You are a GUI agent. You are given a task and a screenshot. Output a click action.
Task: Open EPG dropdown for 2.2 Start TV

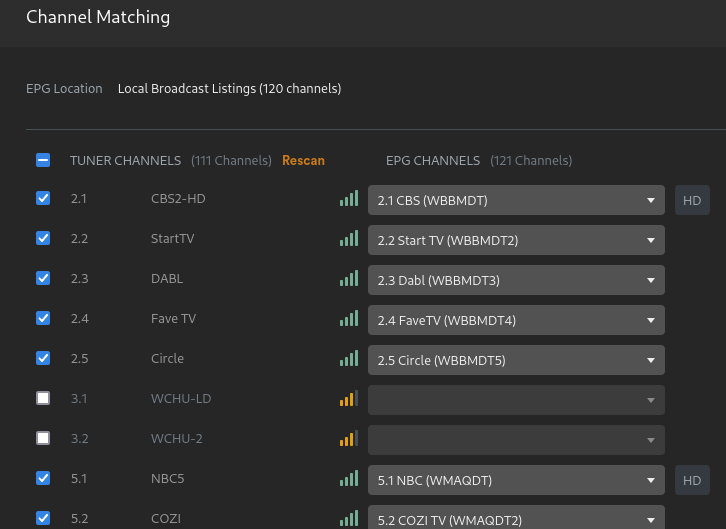point(515,240)
